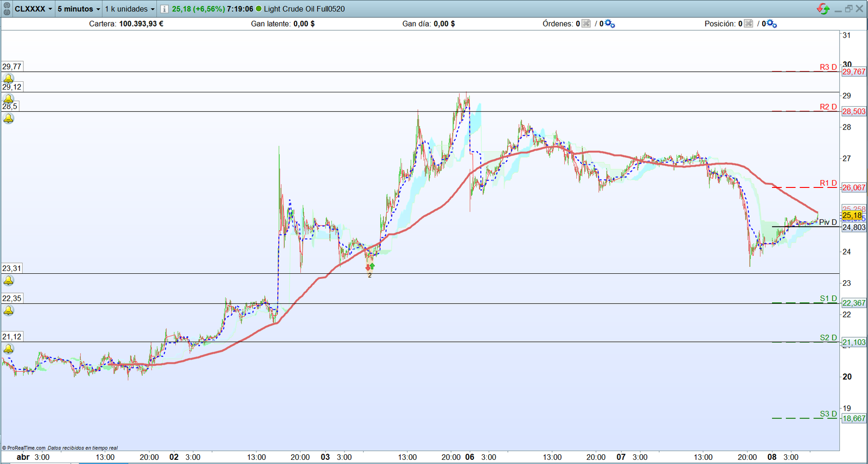This screenshot has height=464, width=868.
Task: Click the 07 date marker on time axis
Action: tap(621, 457)
